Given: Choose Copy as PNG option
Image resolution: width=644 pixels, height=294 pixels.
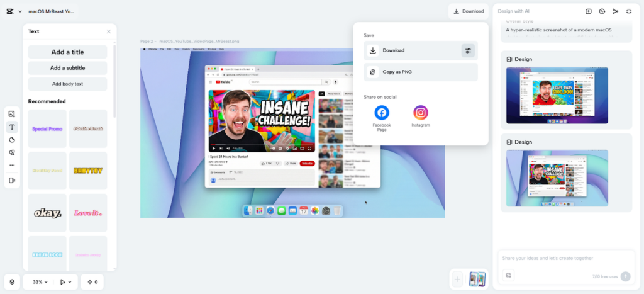Looking at the screenshot, I should [x=421, y=72].
